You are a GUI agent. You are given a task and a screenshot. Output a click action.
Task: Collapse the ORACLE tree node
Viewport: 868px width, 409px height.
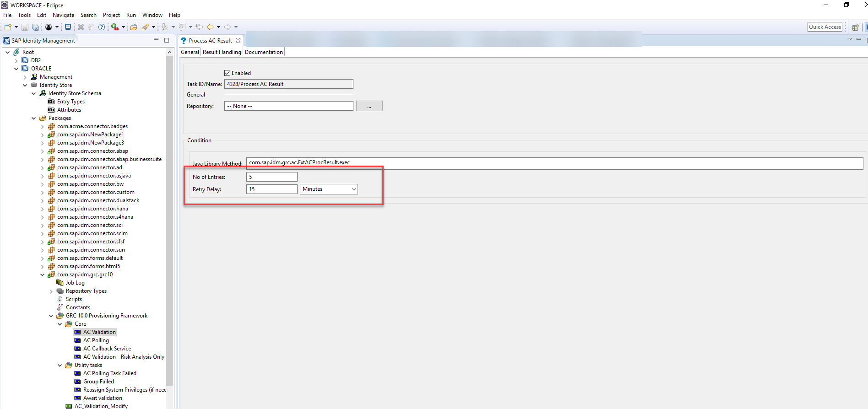(x=16, y=69)
